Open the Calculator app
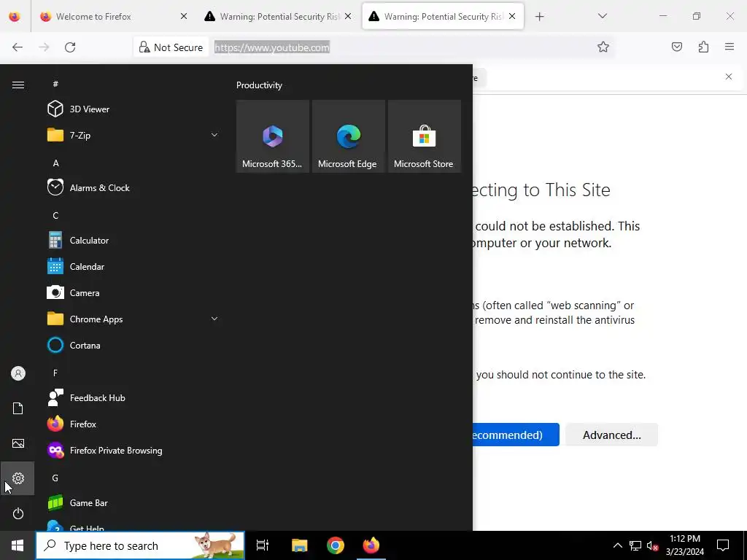 (133, 241)
